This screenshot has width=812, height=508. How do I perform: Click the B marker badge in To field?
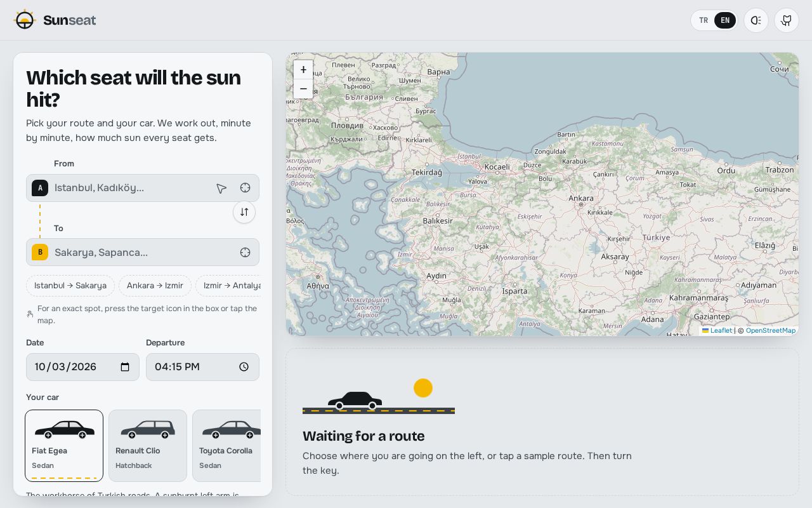tap(40, 252)
